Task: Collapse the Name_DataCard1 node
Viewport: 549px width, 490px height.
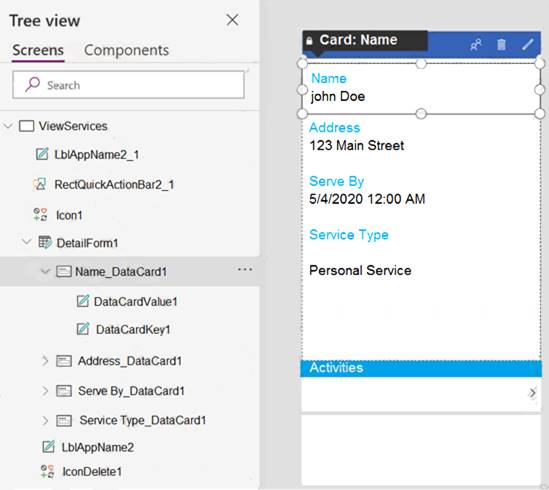Action: coord(45,271)
